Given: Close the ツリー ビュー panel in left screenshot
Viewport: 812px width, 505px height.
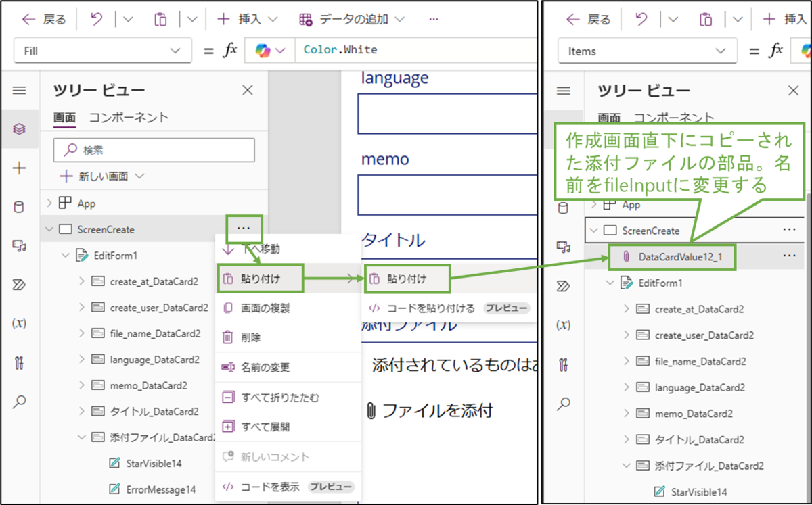Looking at the screenshot, I should (248, 91).
